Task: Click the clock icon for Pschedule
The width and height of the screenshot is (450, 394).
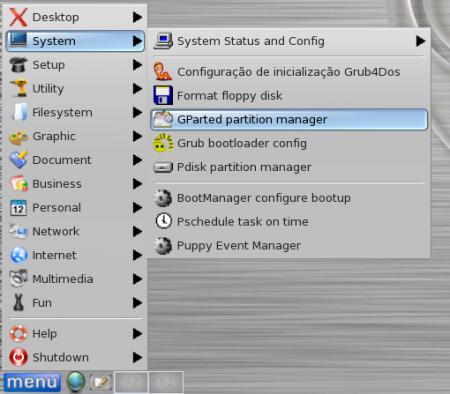Action: 164,221
